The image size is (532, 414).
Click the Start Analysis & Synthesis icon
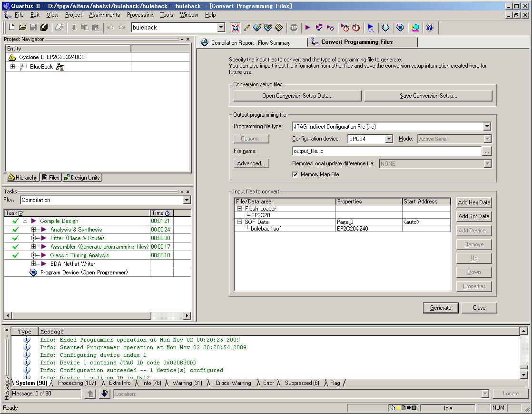[319, 28]
